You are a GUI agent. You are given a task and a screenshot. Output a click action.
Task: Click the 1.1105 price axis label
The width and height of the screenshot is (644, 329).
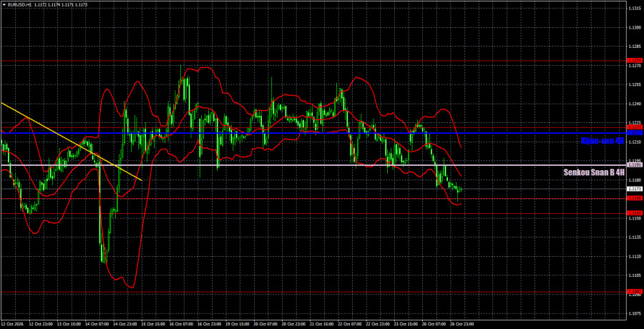635,275
